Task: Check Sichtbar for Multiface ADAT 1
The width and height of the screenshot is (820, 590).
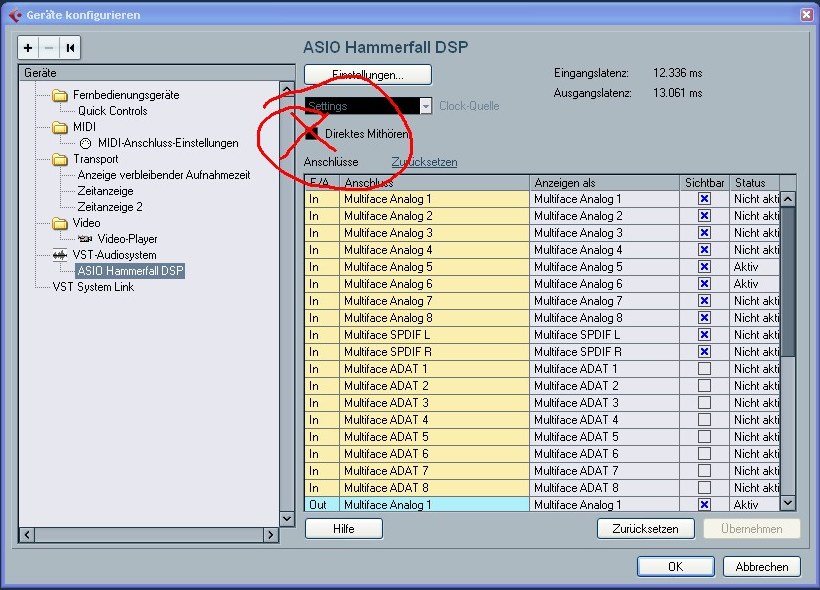Action: pos(704,369)
